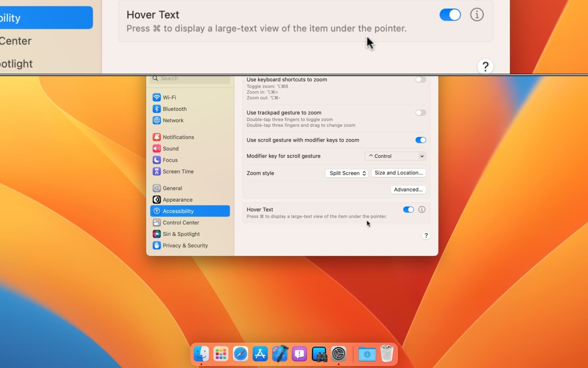Open the Trash from the Dock

pyautogui.click(x=386, y=354)
